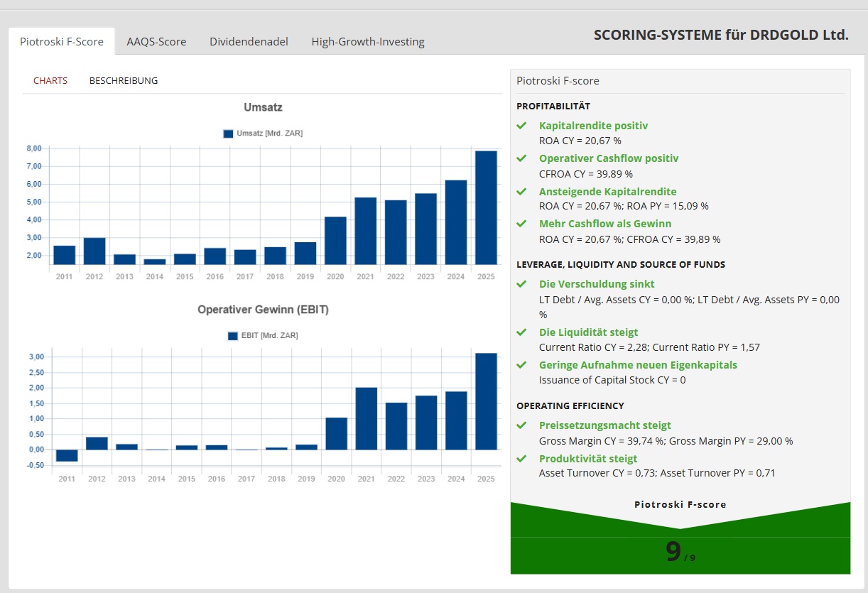Click the checkmark beside Preissetzungsmacht steigt
Viewport: 868px width, 593px height.
pos(521,425)
